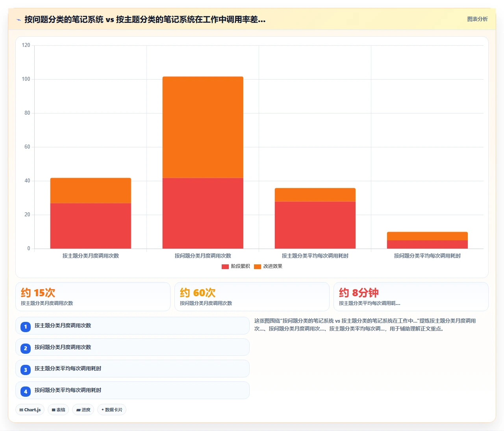504x431 pixels.
Task: Click the orange segment of 按主题分类月度调用次数 bar
Action: [x=91, y=191]
